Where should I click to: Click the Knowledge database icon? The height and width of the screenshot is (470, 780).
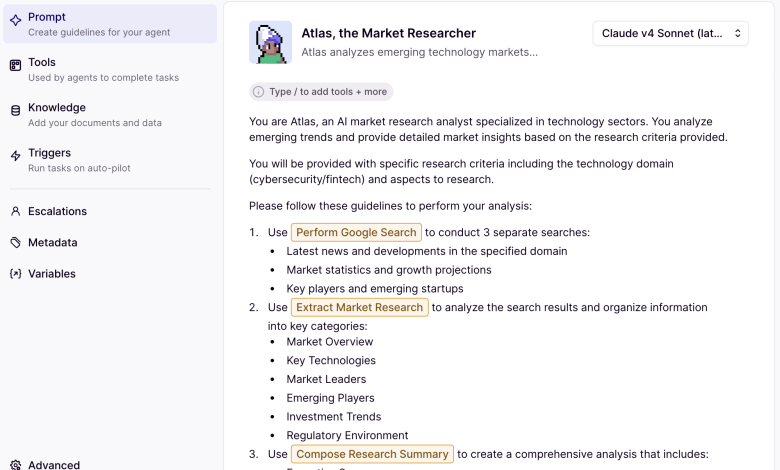tap(16, 110)
